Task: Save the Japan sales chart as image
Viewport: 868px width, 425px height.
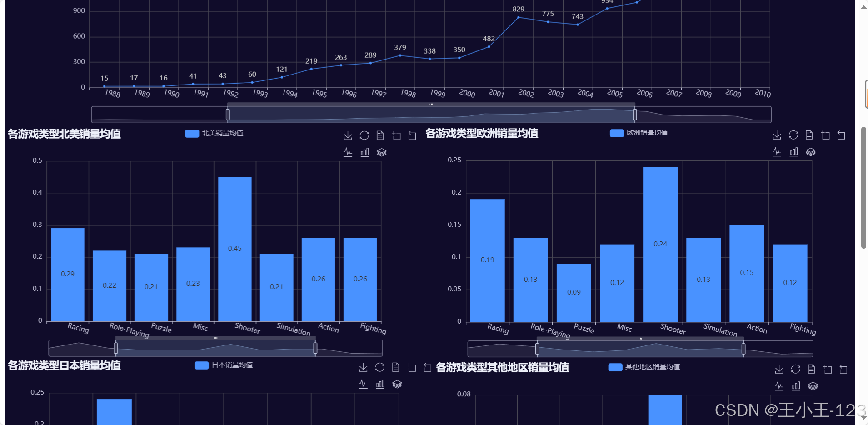Action: pyautogui.click(x=363, y=367)
